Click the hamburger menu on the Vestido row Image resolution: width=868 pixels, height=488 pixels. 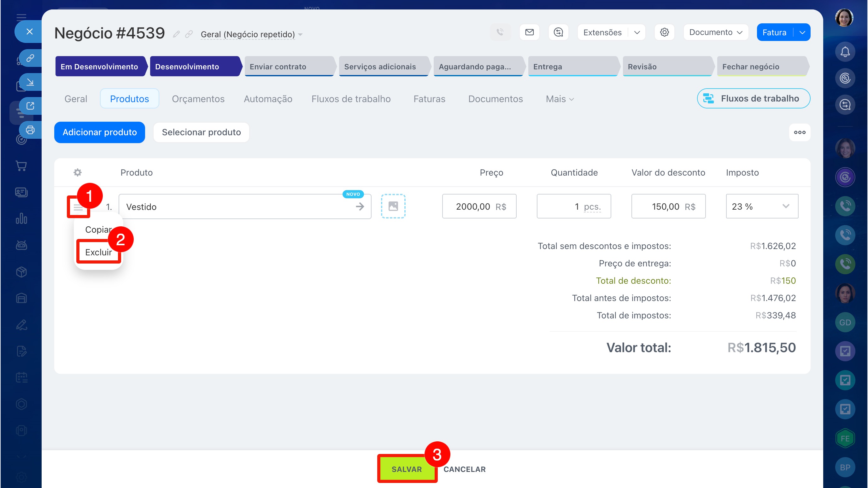click(x=78, y=207)
